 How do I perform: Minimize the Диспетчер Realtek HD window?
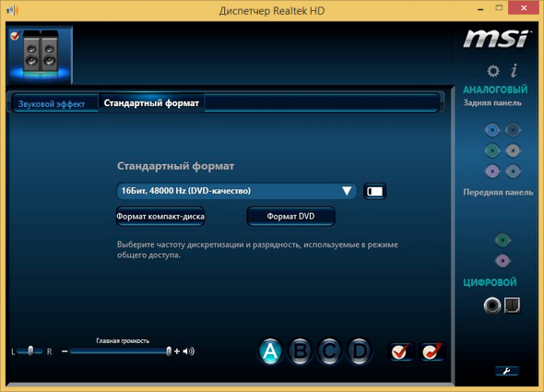pyautogui.click(x=480, y=9)
